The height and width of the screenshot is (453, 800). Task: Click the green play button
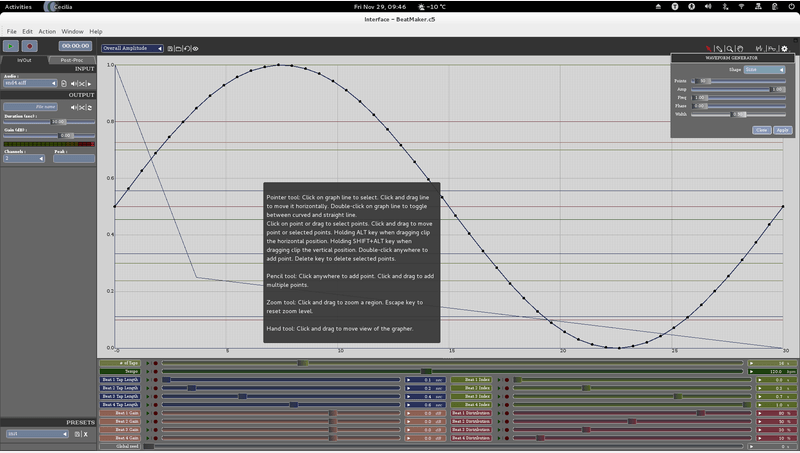pyautogui.click(x=12, y=46)
